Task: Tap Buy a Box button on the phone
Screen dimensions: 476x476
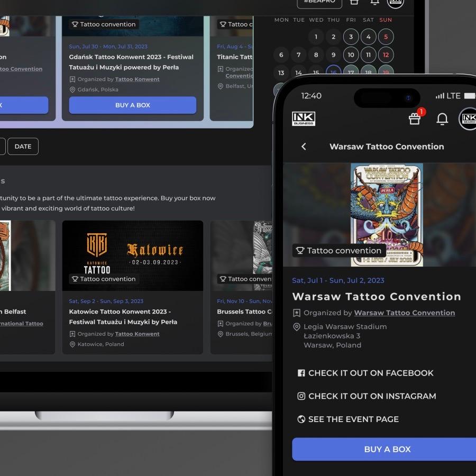Action: coord(384,449)
